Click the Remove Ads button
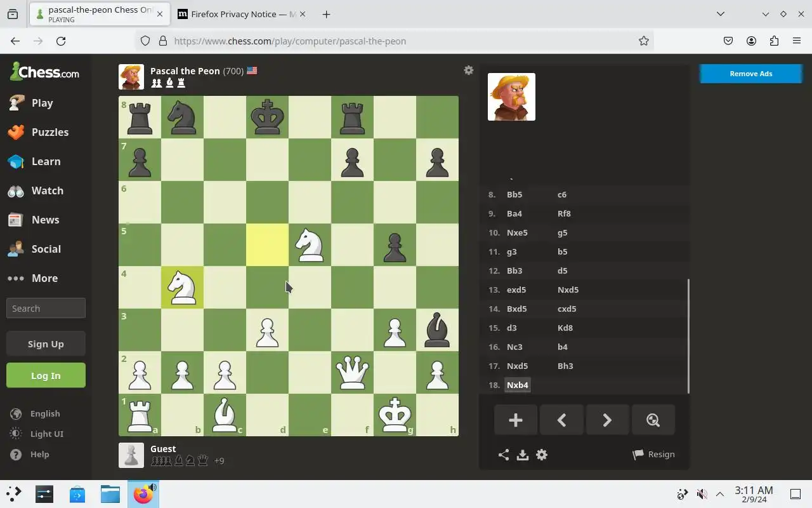This screenshot has width=812, height=508. point(750,74)
